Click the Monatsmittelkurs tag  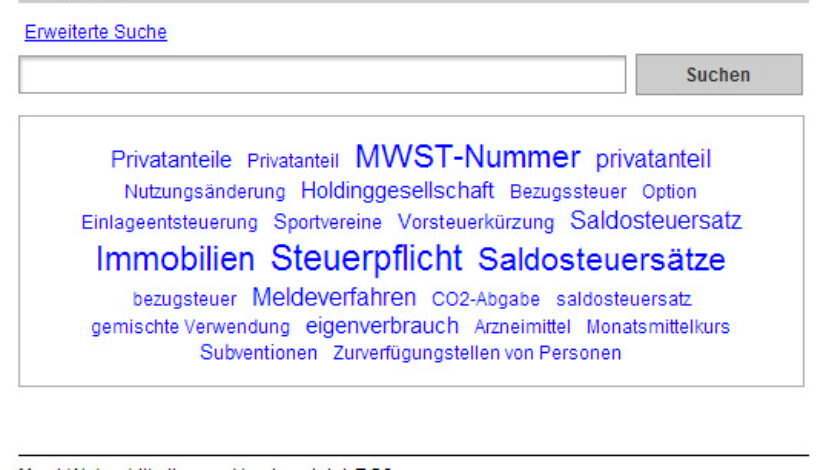click(657, 327)
